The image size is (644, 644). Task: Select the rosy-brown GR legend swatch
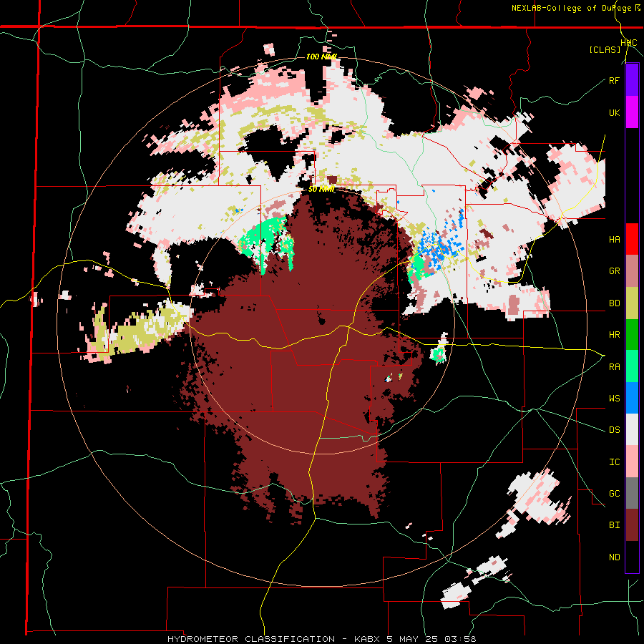click(x=632, y=271)
